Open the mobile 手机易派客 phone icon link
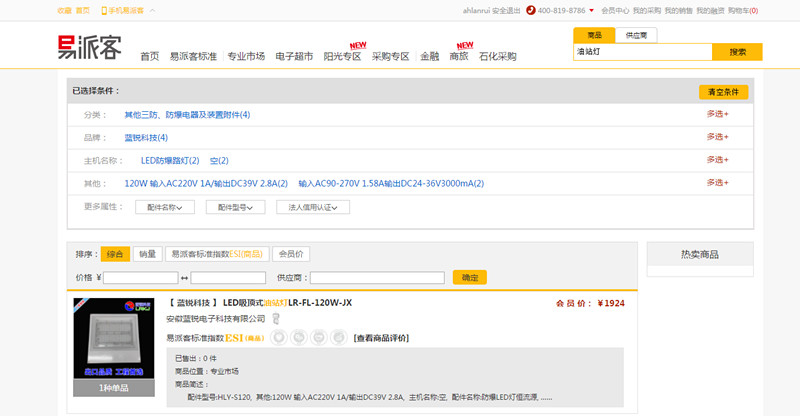Screen dimensions: 800x416 tap(104, 11)
